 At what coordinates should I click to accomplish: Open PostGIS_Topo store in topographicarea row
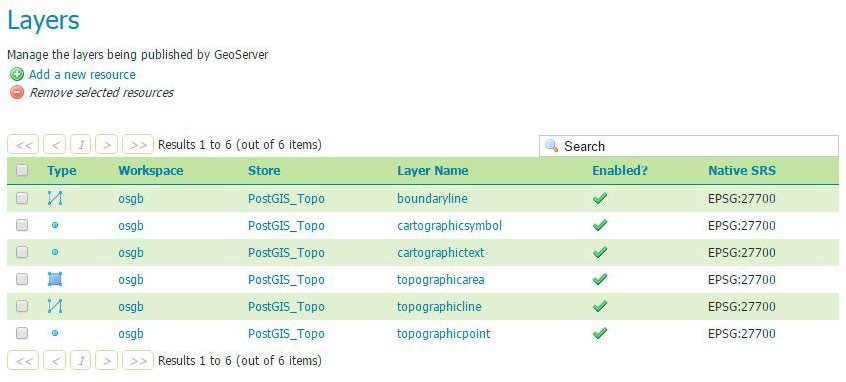(x=286, y=279)
